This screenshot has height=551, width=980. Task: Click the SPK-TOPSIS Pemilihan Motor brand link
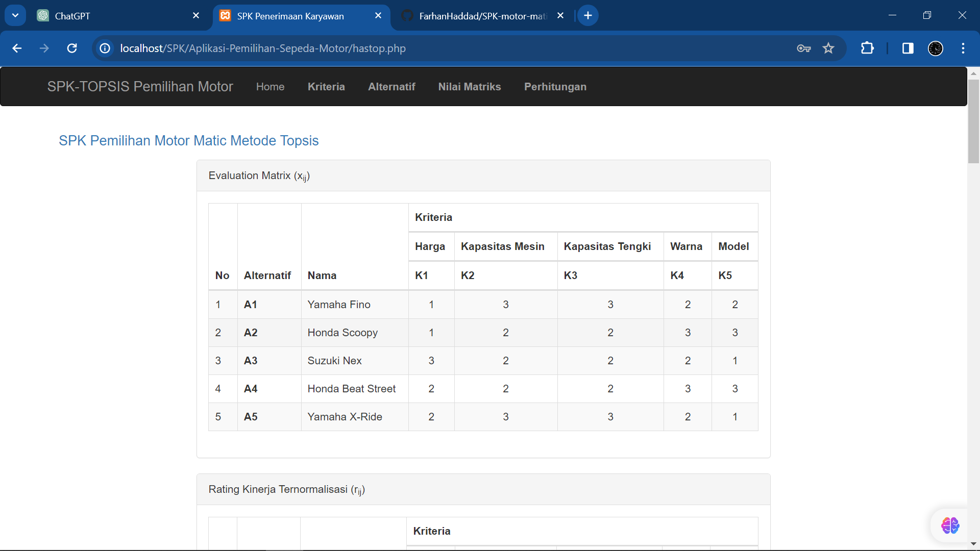140,87
